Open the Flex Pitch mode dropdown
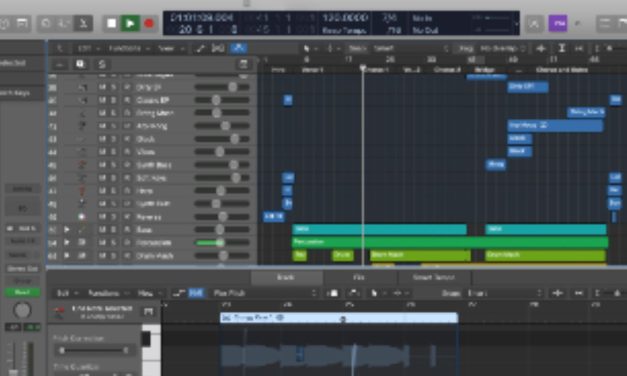This screenshot has height=376, width=627. click(x=264, y=293)
